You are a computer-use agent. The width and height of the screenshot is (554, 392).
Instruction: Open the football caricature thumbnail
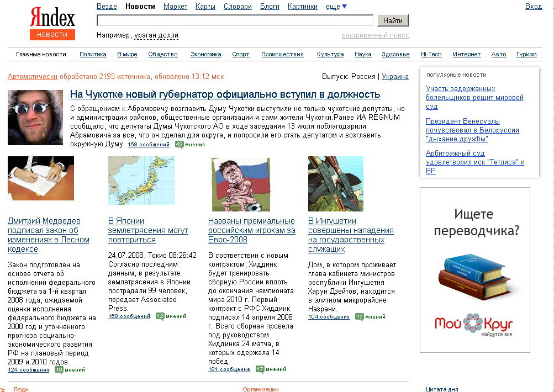coord(241,184)
